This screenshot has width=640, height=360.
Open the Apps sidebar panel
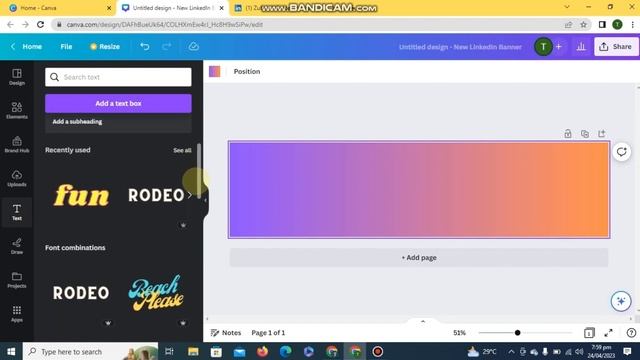click(x=17, y=314)
